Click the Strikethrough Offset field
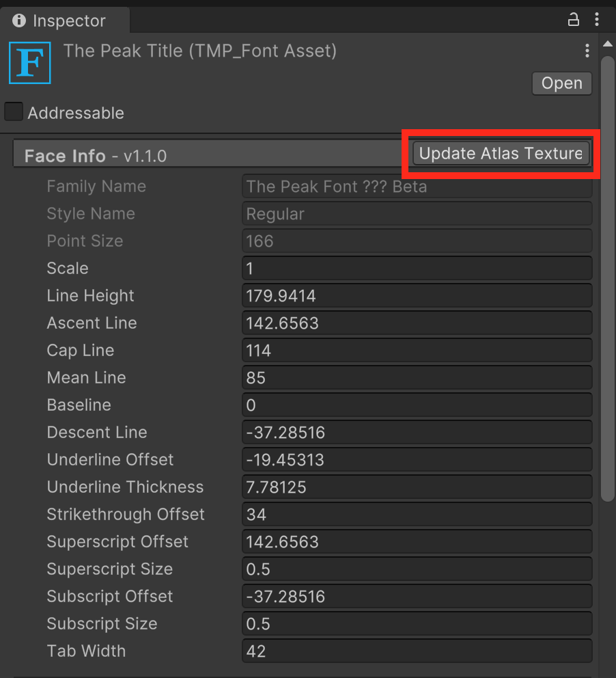 pos(417,514)
